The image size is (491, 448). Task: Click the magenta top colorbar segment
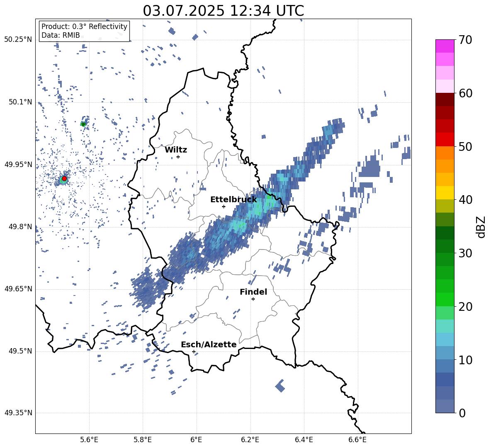445,46
